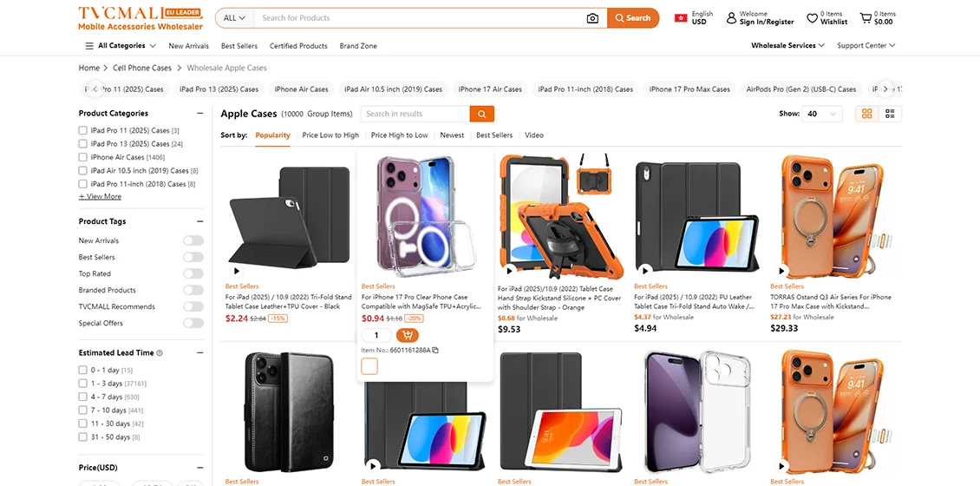Click Sign In/Register link
The image size is (980, 486).
[x=766, y=23]
